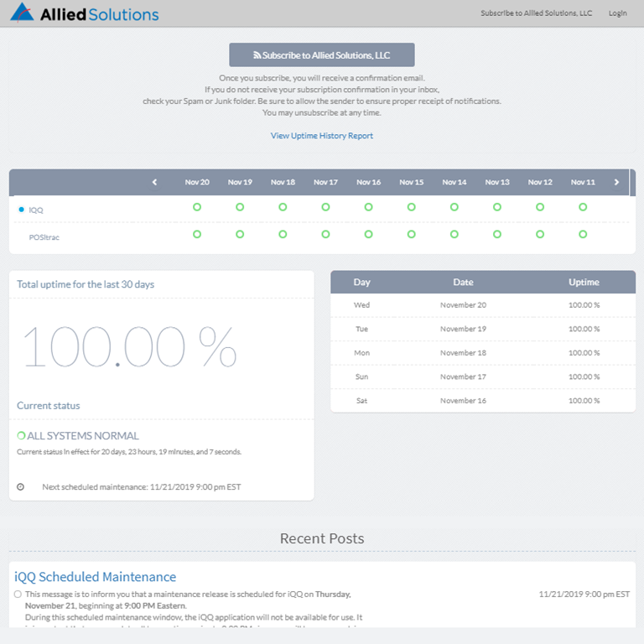The image size is (644, 644).
Task: Open the iQQ Scheduled Maintenance post
Action: pos(96,577)
